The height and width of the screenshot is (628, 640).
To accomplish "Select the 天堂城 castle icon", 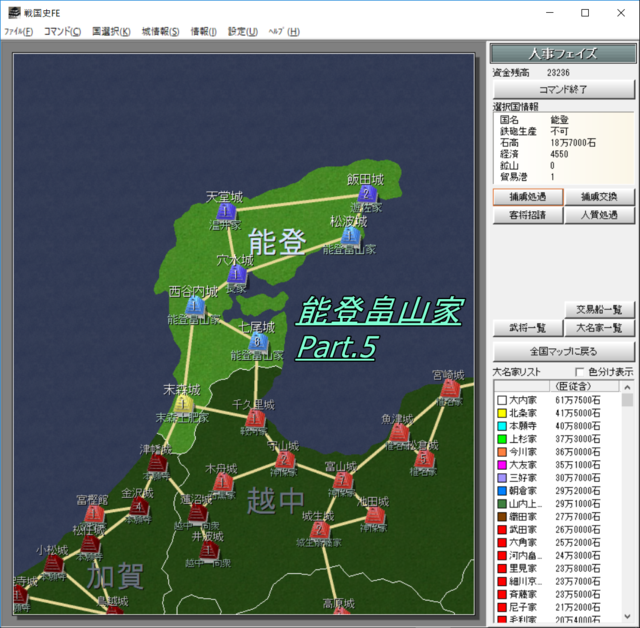I will pyautogui.click(x=226, y=212).
